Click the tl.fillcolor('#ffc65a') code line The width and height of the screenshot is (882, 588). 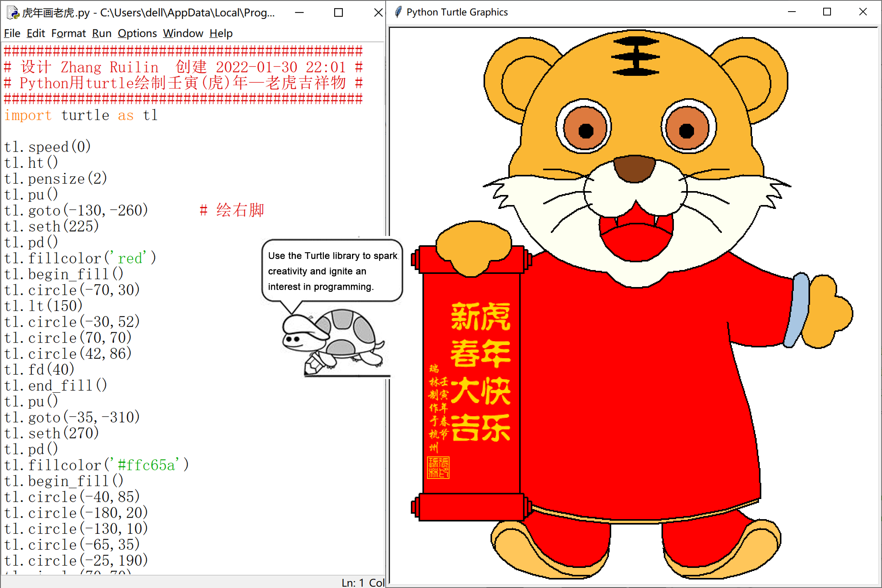97,465
